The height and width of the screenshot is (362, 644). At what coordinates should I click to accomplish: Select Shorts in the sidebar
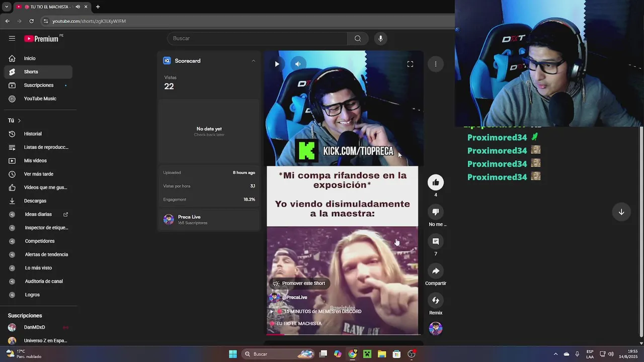(38, 72)
